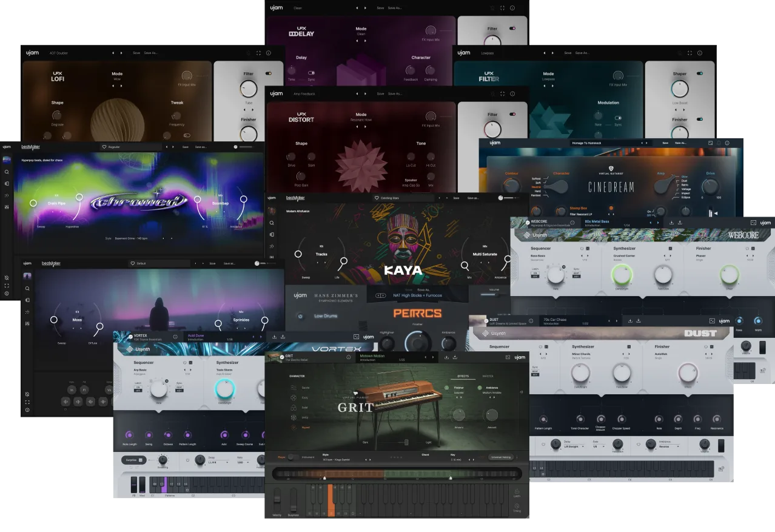Click the power icon on WEBCORE's Sequencer module

pyautogui.click(x=582, y=248)
